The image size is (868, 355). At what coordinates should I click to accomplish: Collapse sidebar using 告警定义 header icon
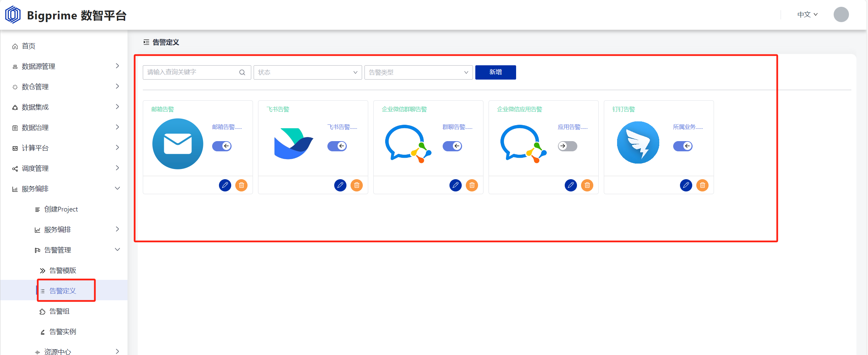coord(146,42)
